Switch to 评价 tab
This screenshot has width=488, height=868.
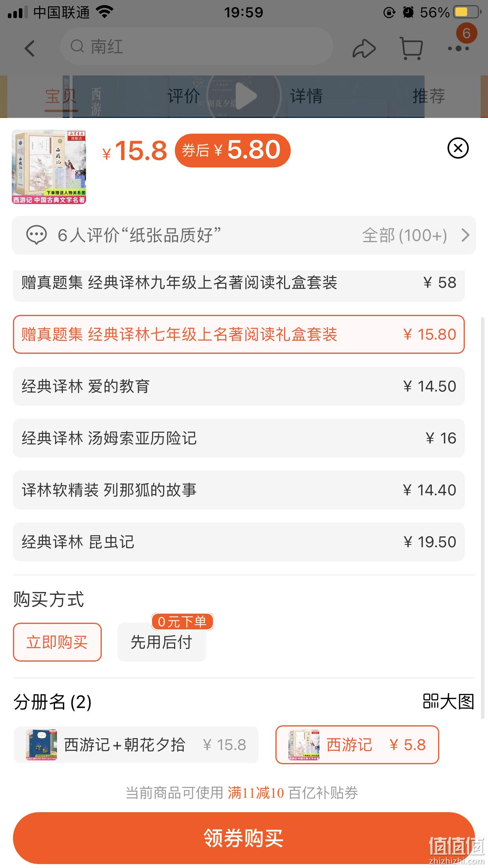tap(183, 96)
